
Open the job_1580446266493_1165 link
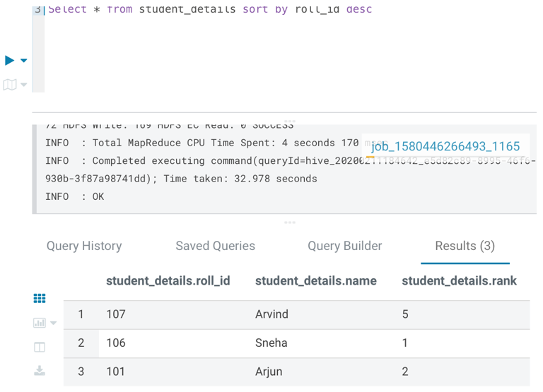tap(445, 146)
